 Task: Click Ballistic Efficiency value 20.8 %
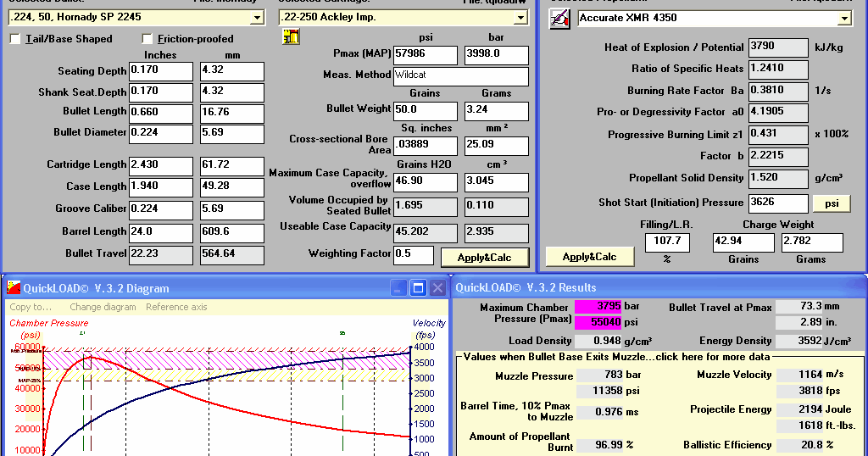(x=800, y=445)
